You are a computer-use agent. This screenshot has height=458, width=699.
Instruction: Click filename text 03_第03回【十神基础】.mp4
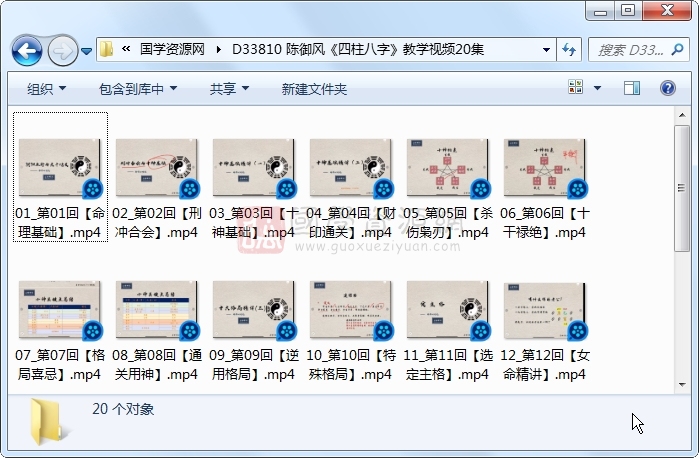point(254,223)
